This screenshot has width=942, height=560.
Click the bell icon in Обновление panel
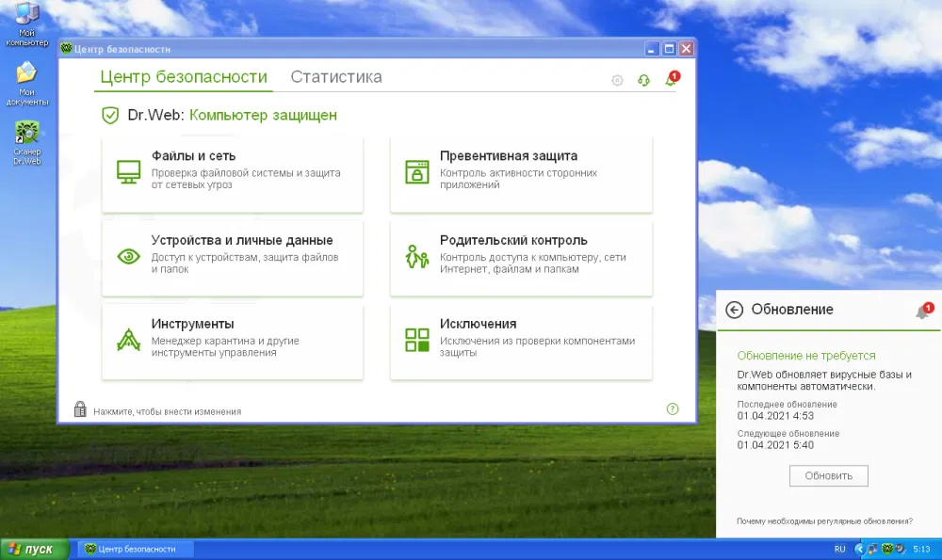coord(924,311)
